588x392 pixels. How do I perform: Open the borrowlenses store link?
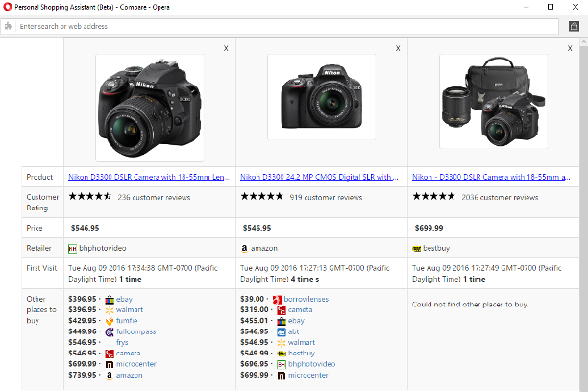click(306, 300)
